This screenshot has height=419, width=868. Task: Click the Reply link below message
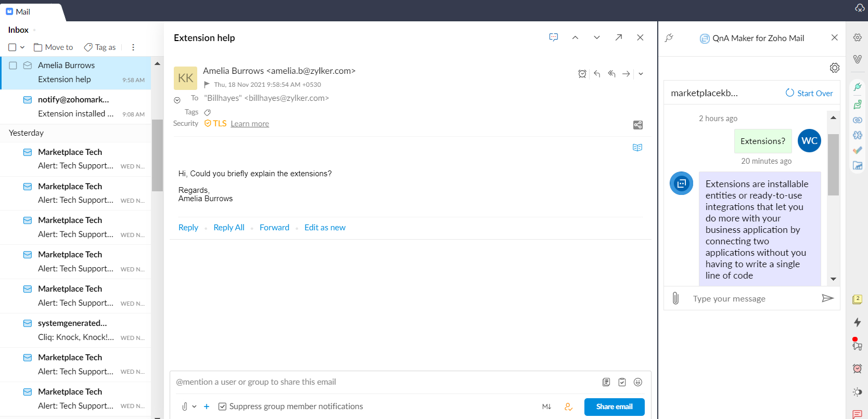[x=188, y=228]
